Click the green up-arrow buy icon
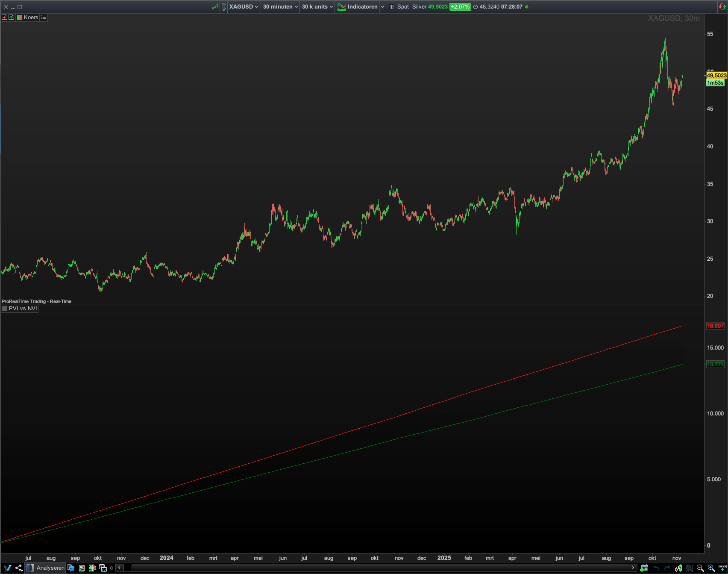The image size is (728, 574). (x=12, y=17)
